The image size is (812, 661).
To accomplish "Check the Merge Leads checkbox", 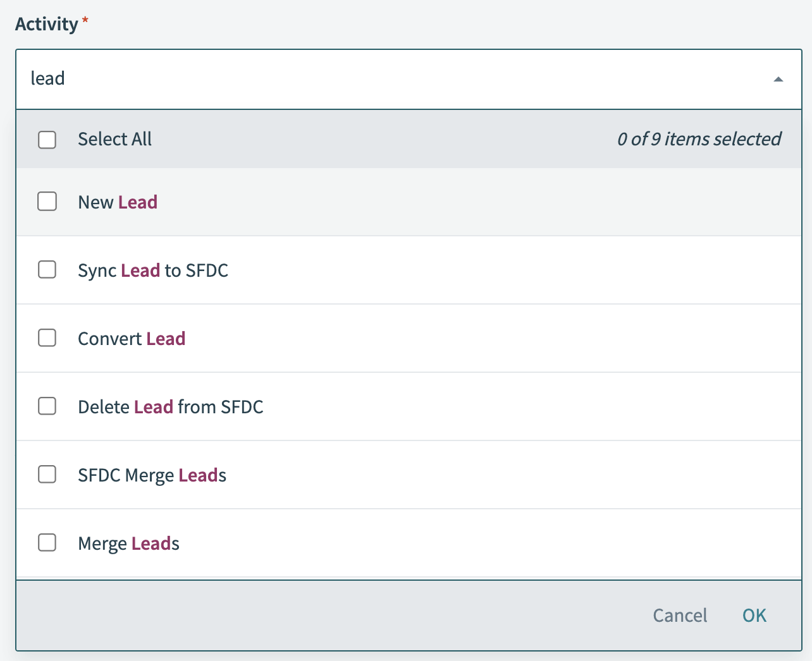I will click(x=47, y=543).
